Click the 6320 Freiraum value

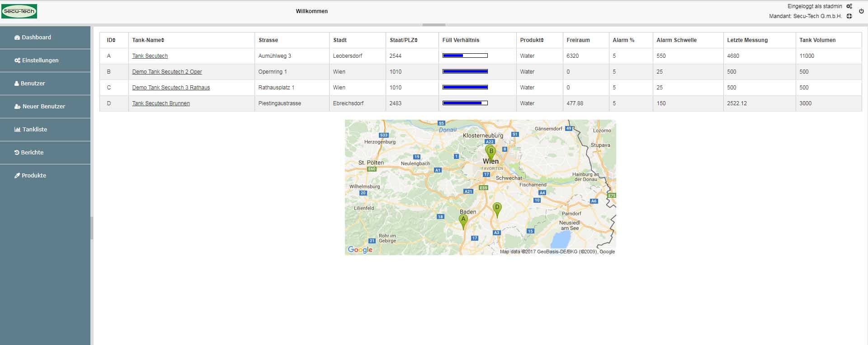coord(572,56)
